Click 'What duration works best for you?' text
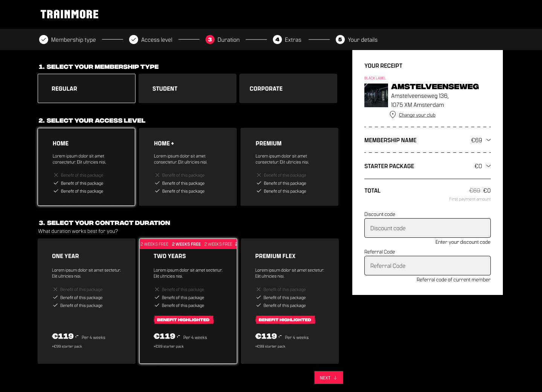This screenshot has width=542, height=392. tap(78, 231)
